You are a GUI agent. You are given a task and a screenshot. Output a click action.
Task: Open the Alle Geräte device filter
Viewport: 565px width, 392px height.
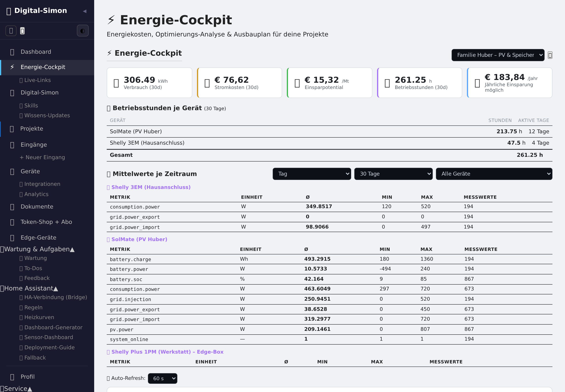494,174
